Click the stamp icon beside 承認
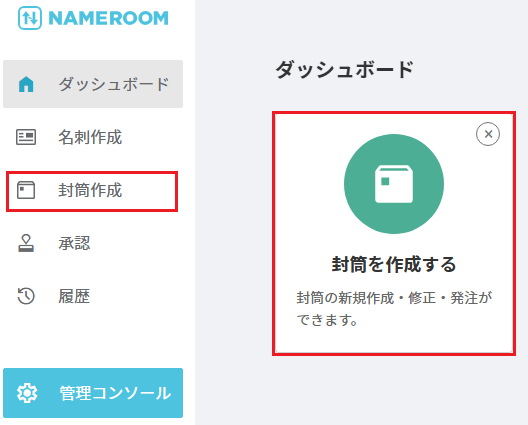Image resolution: width=528 pixels, height=425 pixels. coord(26,243)
